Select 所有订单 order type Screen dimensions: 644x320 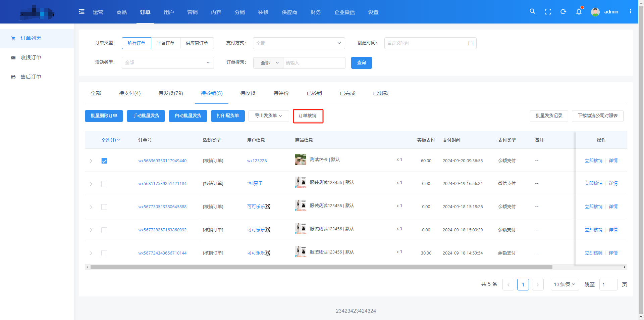(137, 43)
